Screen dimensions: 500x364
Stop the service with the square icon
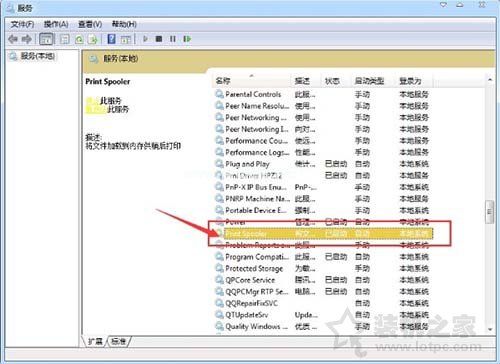coord(159,39)
